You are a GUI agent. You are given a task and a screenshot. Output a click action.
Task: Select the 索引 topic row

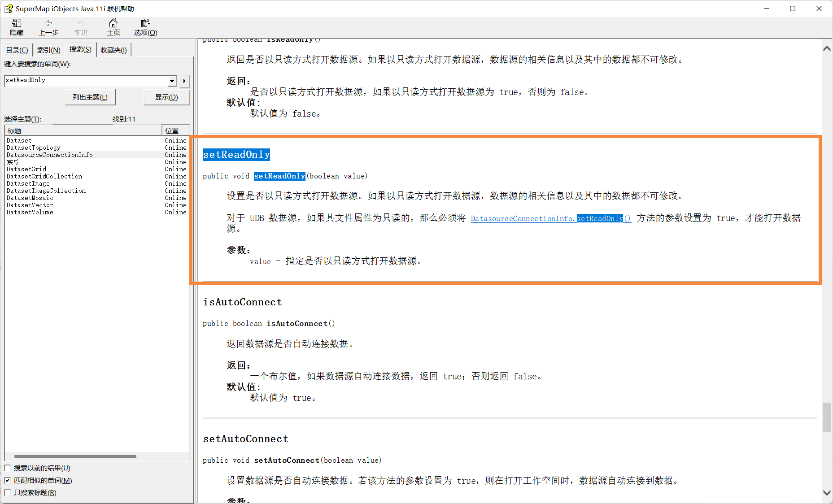pos(96,162)
